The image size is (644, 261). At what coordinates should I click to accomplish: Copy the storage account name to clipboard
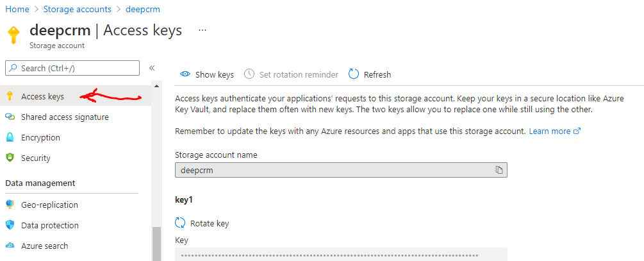coord(499,170)
